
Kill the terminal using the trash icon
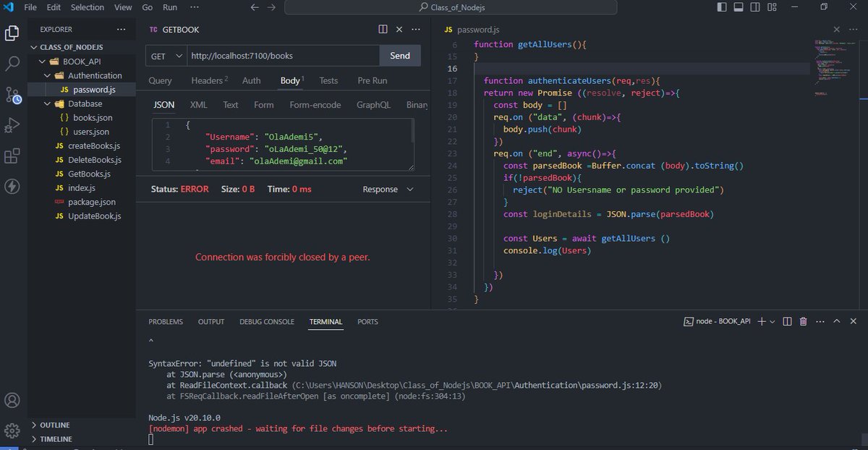pyautogui.click(x=803, y=321)
